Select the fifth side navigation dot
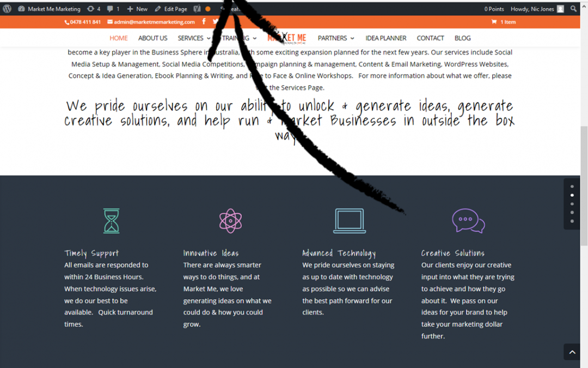Image resolution: width=588 pixels, height=368 pixels. click(572, 221)
